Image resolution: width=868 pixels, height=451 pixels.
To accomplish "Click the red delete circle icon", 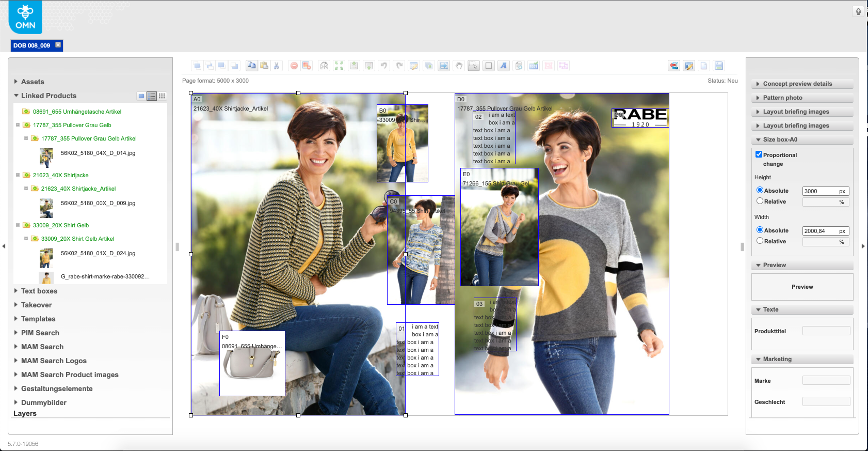I will [x=294, y=66].
